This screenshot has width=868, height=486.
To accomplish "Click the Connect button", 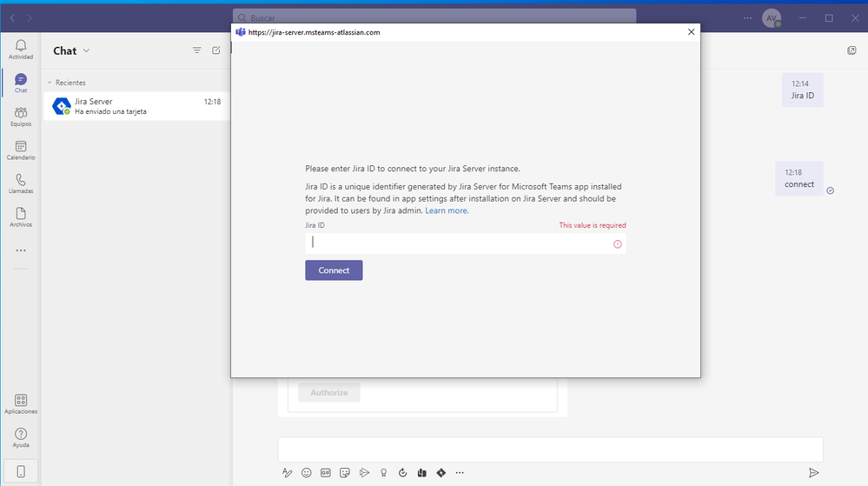I will tap(334, 270).
